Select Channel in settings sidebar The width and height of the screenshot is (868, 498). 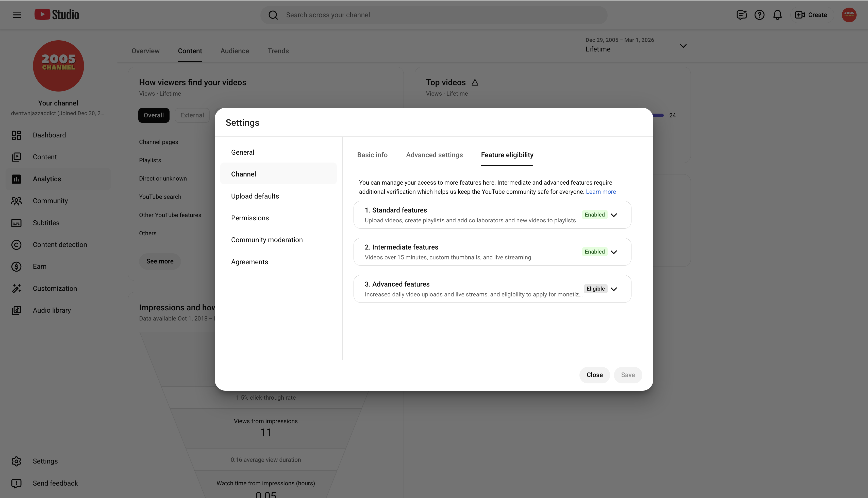click(278, 174)
